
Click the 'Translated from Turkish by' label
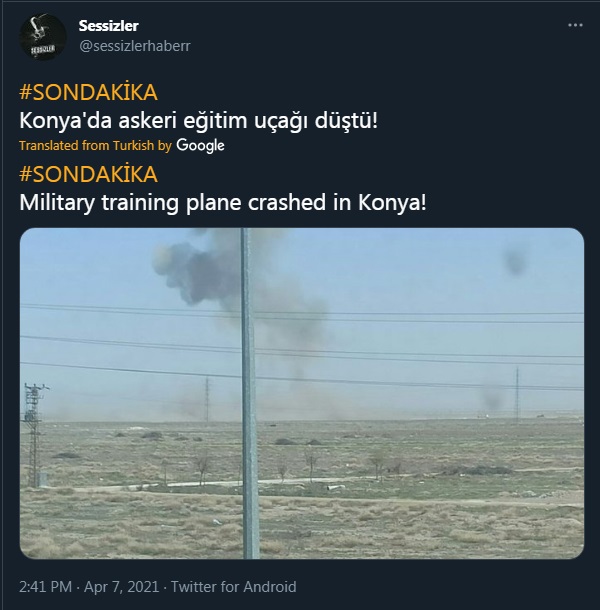coord(95,145)
